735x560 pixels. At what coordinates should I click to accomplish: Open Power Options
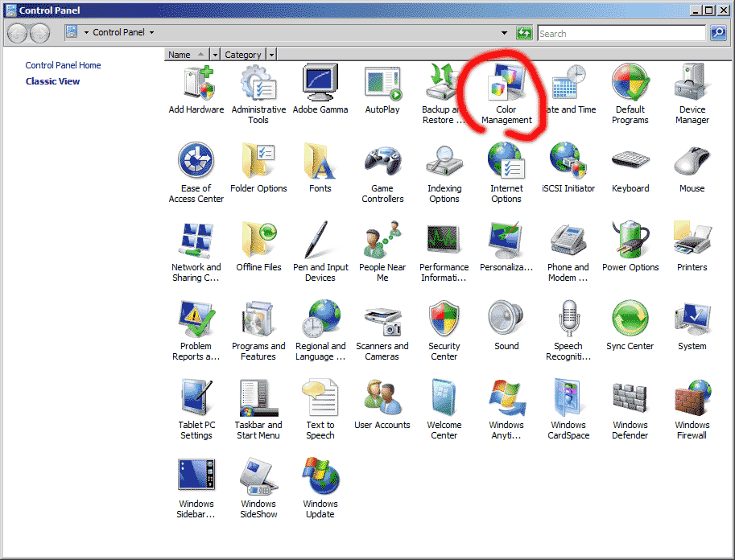click(x=630, y=247)
